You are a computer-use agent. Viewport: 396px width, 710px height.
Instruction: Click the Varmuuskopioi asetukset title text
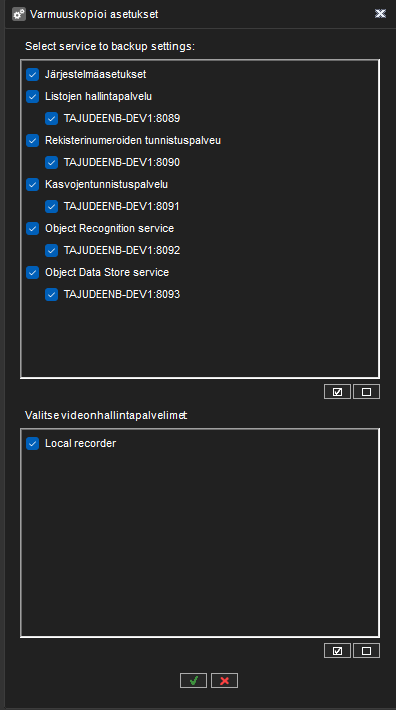[x=94, y=14]
